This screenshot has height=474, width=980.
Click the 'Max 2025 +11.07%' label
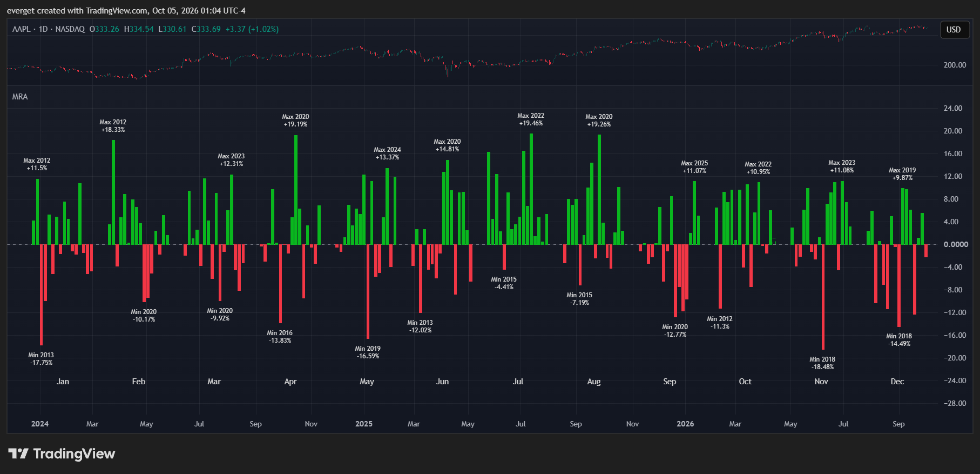pyautogui.click(x=694, y=167)
